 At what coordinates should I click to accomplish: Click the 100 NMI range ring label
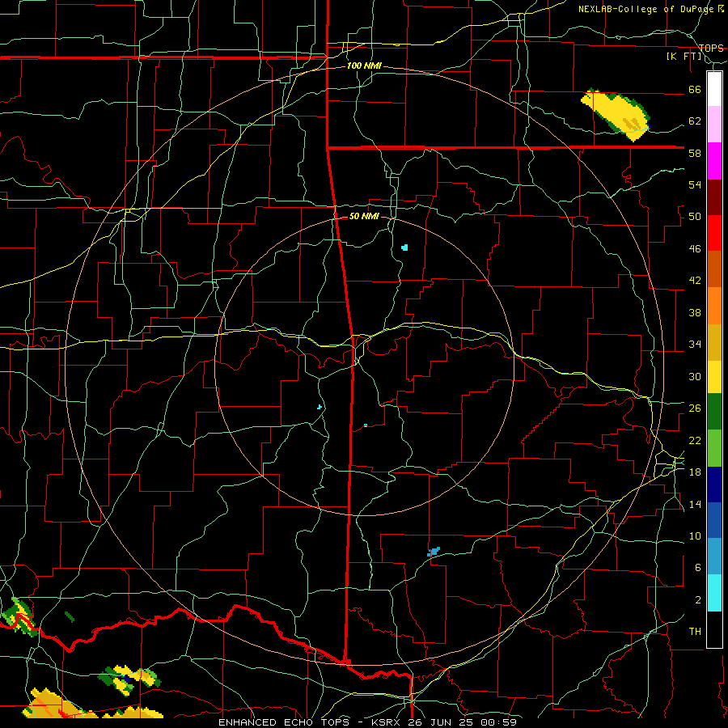coord(364,66)
